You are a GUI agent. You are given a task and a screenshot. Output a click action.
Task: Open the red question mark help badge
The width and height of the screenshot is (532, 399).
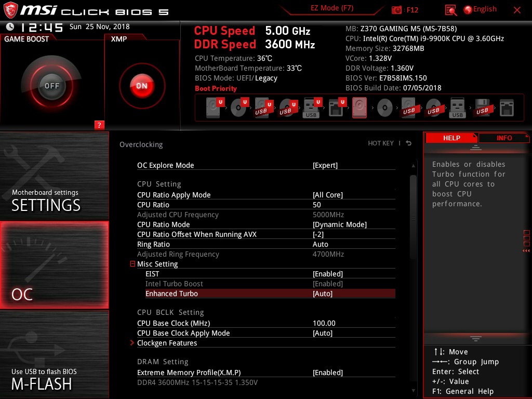(99, 125)
